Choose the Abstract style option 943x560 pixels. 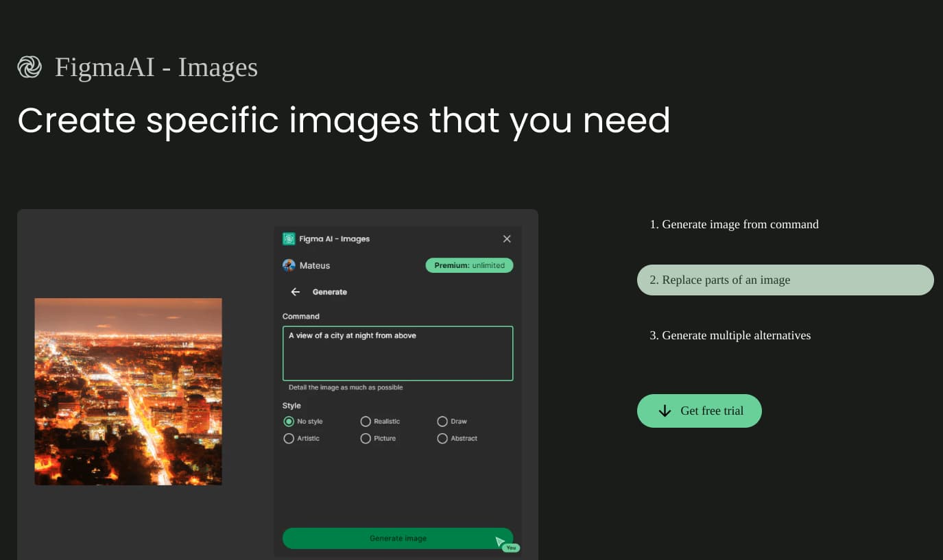tap(442, 438)
